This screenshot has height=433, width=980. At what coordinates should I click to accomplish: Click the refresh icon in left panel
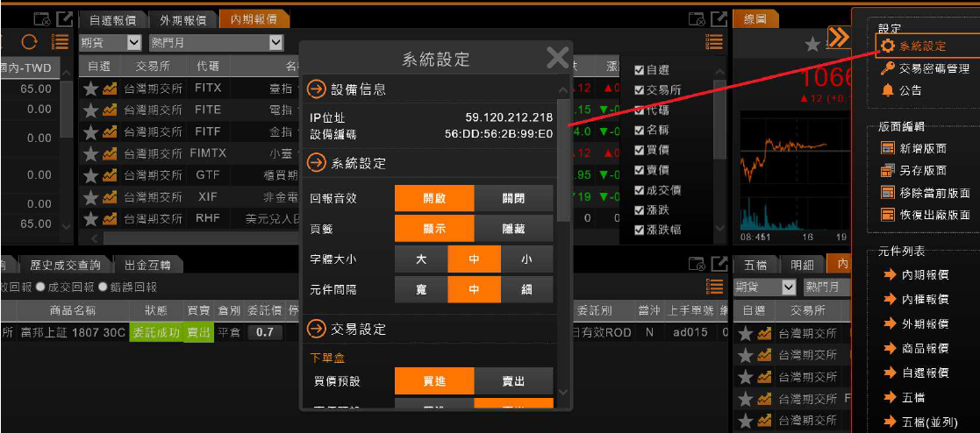(x=29, y=42)
